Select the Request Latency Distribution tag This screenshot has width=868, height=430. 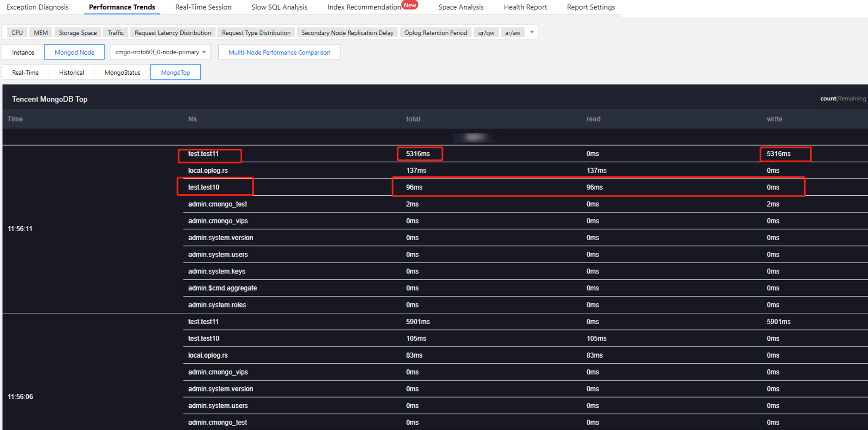173,33
